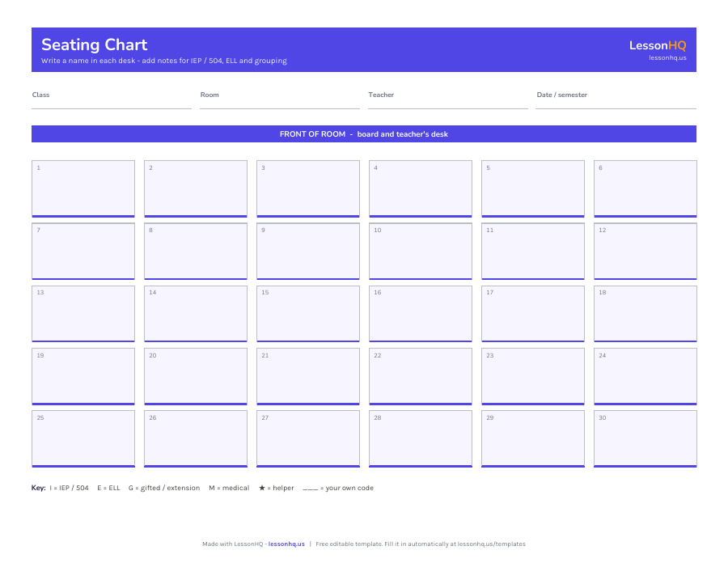The image size is (728, 563).
Task: Select desk 18
Action: tap(645, 314)
